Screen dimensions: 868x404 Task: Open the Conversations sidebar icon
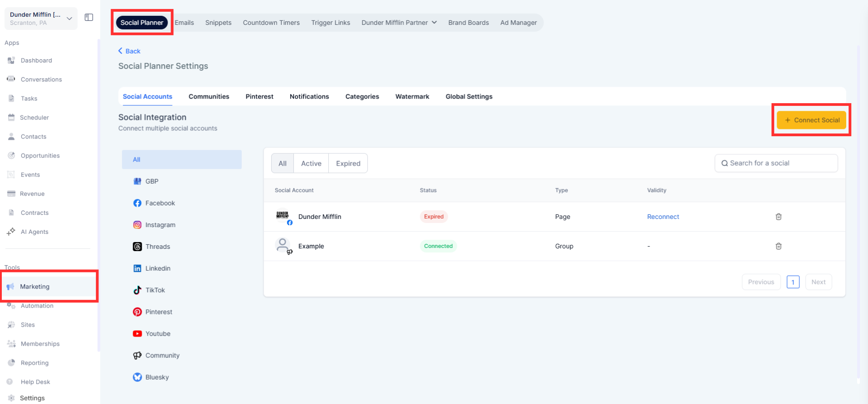click(11, 79)
